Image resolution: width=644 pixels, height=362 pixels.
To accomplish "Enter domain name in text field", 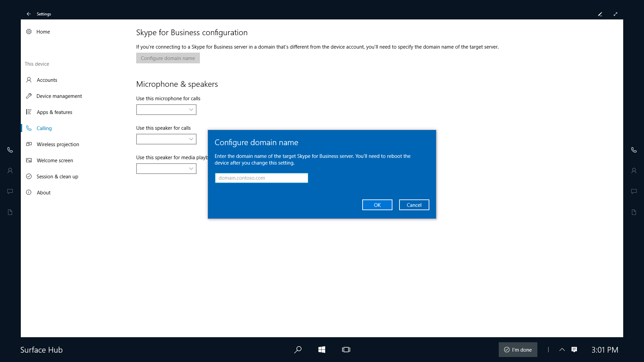I will click(x=261, y=178).
